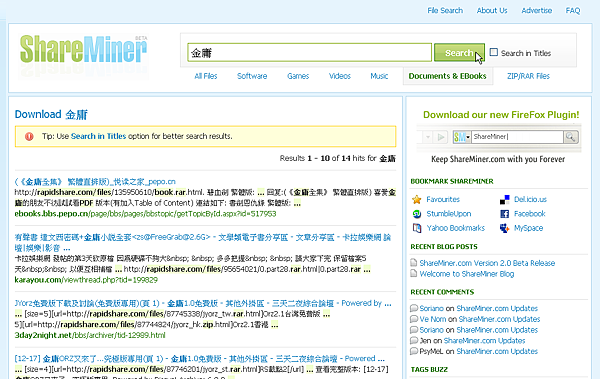This screenshot has height=379, width=600.
Task: Select the Videos tab
Action: (x=340, y=76)
